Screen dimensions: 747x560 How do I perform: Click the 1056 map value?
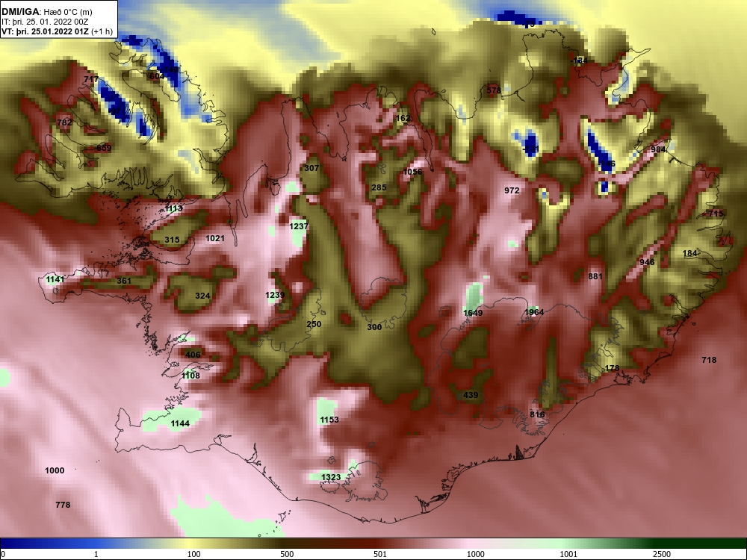coord(412,172)
